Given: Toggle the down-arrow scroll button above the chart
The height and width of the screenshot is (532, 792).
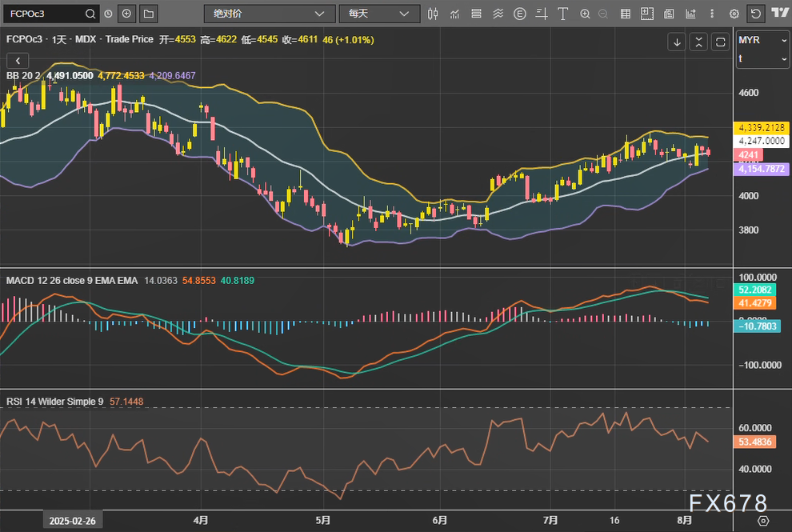Looking at the screenshot, I should [677, 42].
